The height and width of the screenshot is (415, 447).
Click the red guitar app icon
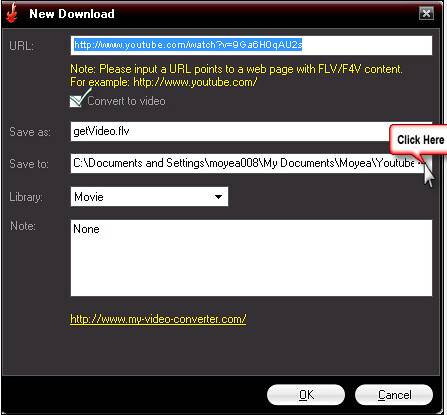tap(12, 13)
